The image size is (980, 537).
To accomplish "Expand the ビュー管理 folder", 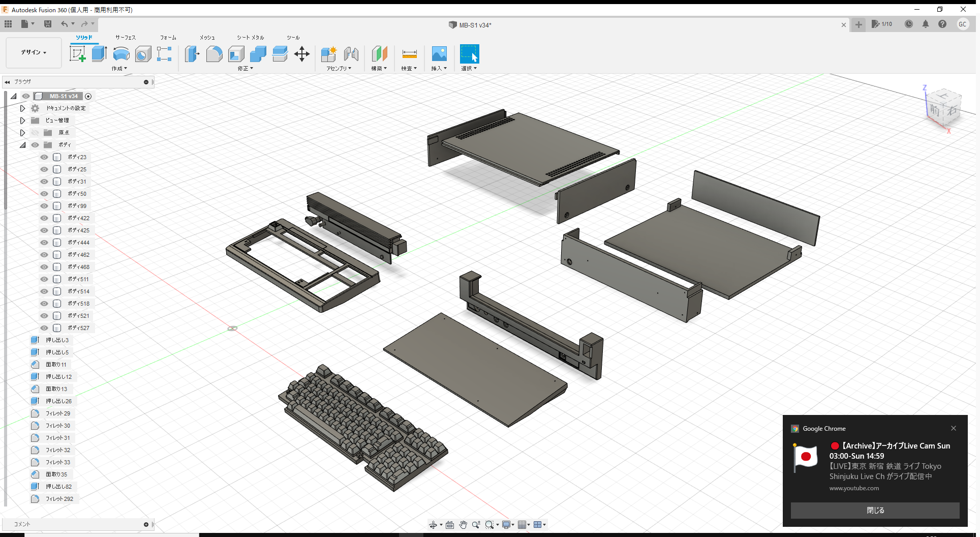I will (22, 120).
